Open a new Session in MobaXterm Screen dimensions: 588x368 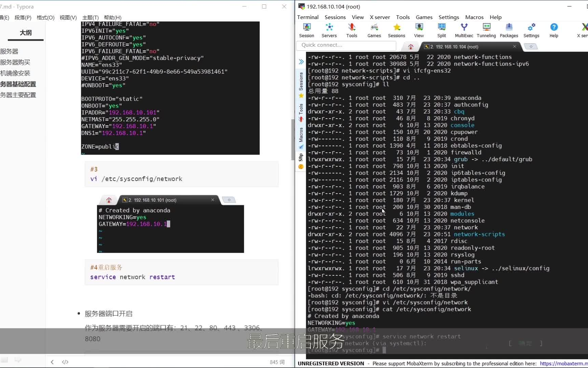306,30
